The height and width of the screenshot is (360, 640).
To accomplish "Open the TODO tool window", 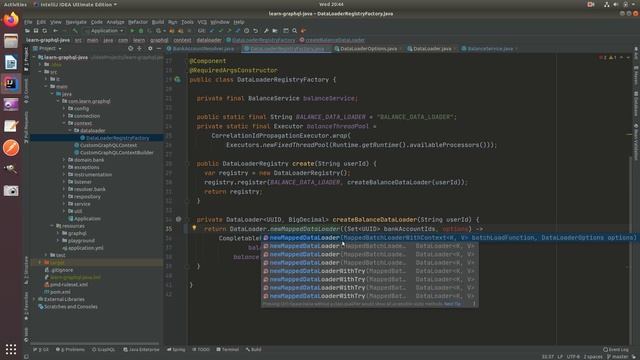I will 201,349.
